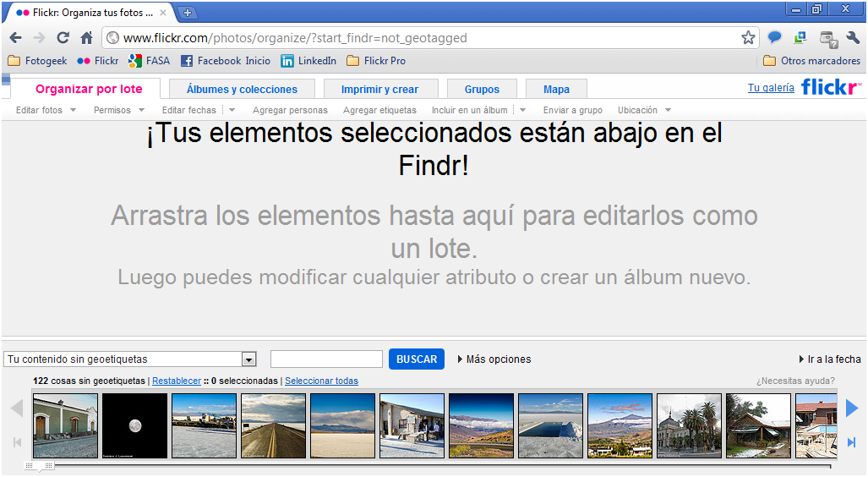Reload the page with the refresh icon
Screen dimensions: 868x477
pos(63,38)
